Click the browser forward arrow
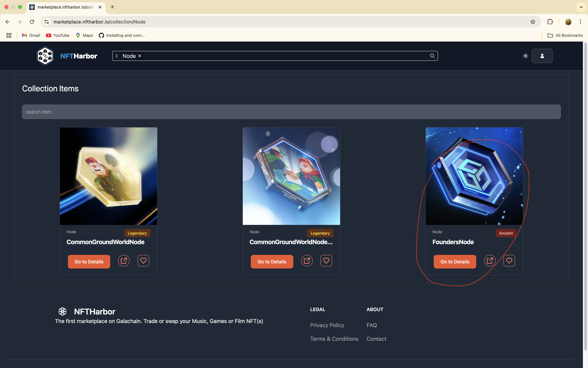This screenshot has width=588, height=368. pyautogui.click(x=20, y=22)
